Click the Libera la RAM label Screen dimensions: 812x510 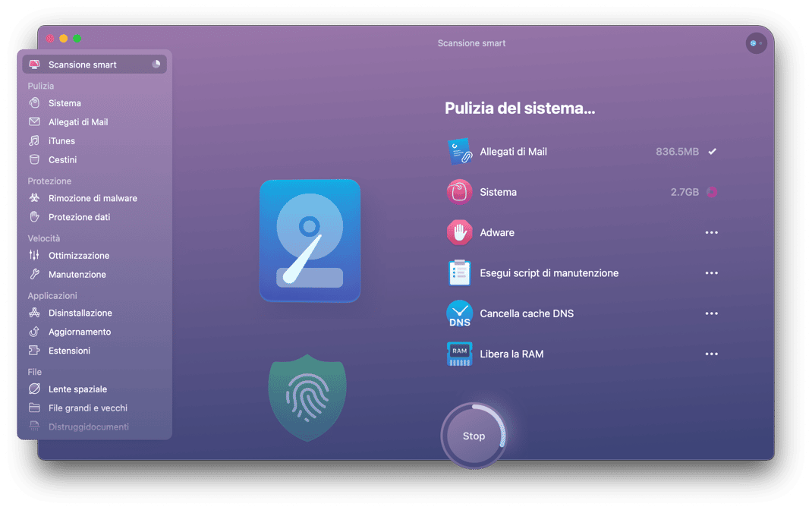point(511,354)
